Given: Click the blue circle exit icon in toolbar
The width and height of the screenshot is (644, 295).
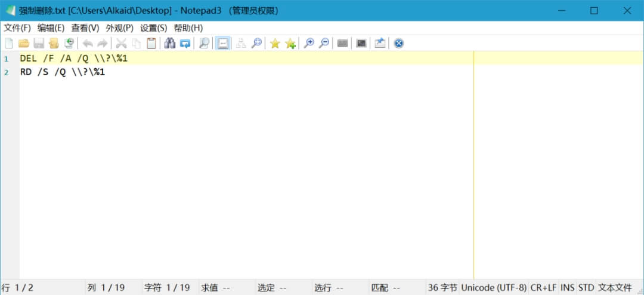Looking at the screenshot, I should (399, 43).
